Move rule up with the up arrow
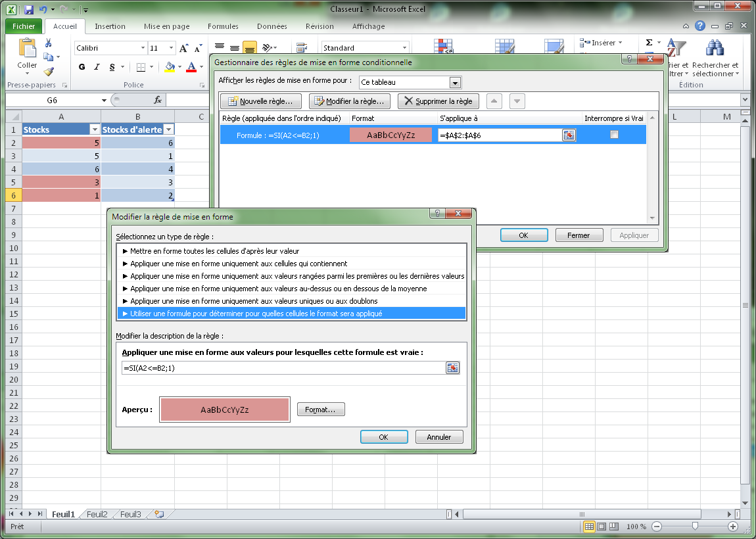 495,101
